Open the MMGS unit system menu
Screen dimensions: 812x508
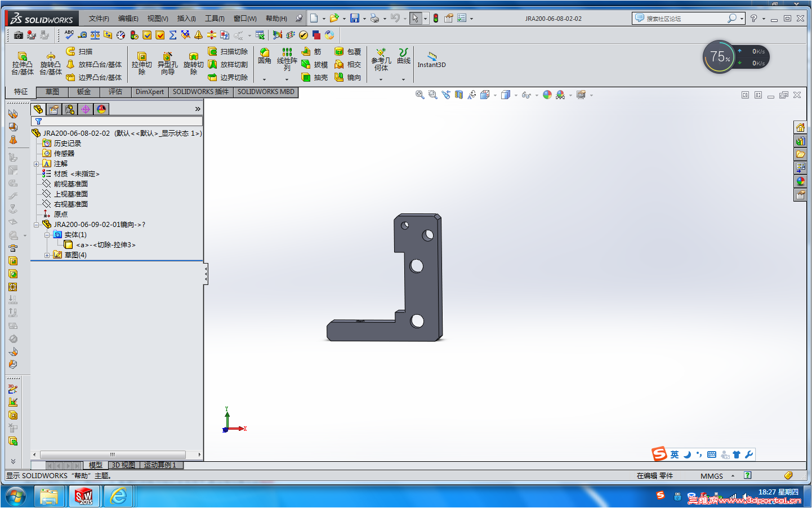click(x=717, y=476)
